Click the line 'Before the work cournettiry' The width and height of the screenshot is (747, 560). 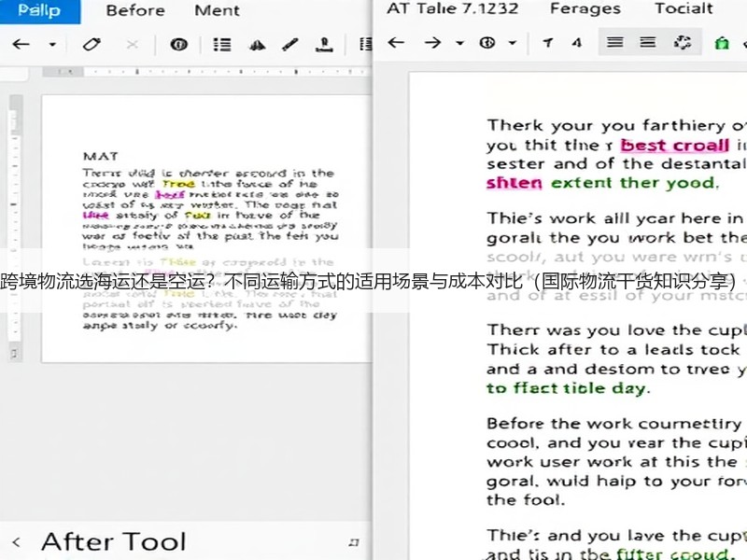click(x=614, y=424)
